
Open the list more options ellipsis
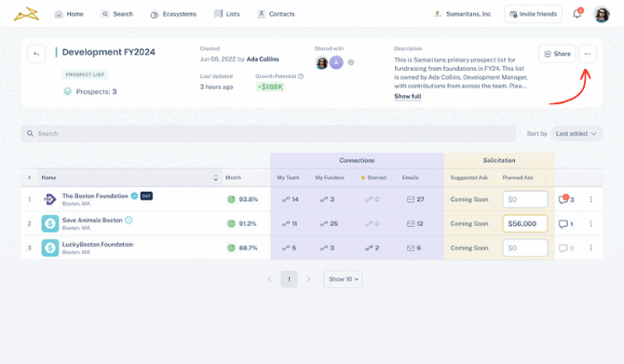tap(588, 54)
